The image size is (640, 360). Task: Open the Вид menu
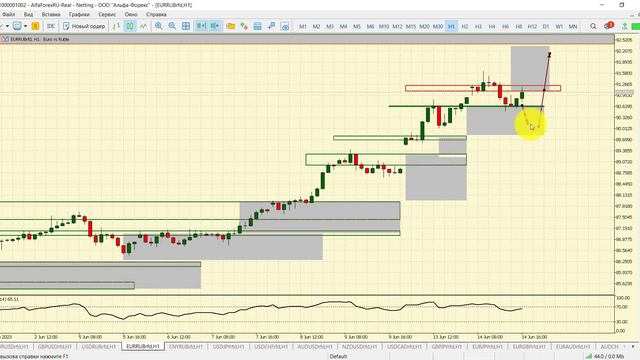(x=28, y=14)
